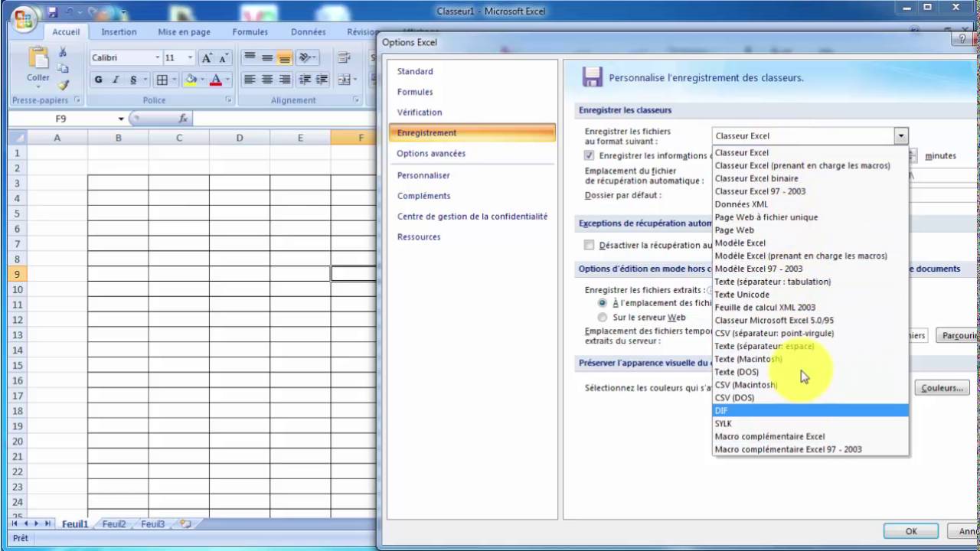Open the Formules ribbon tab
The width and height of the screenshot is (980, 551).
250,32
